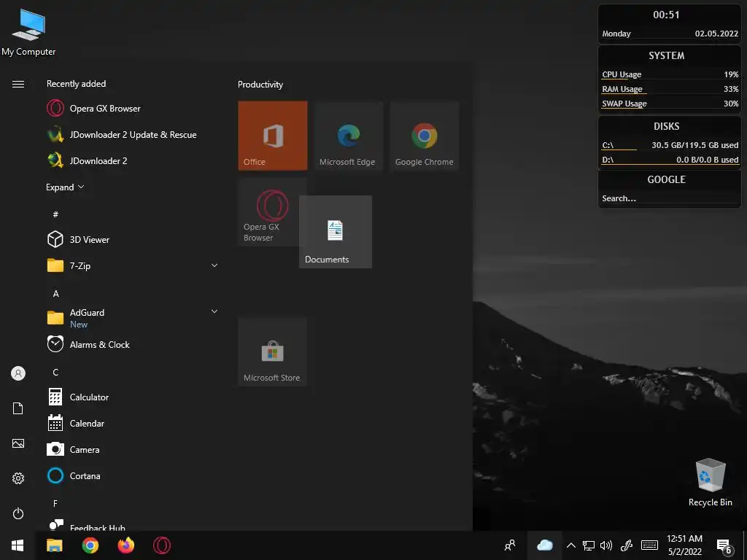Select the Opera GX Browser tile
Image resolution: width=747 pixels, height=560 pixels.
pos(268,212)
